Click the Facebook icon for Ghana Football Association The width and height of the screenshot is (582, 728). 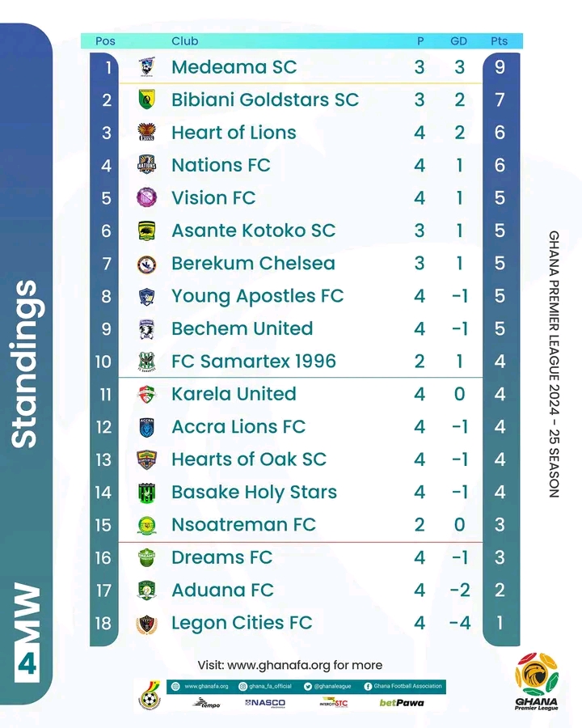click(369, 686)
